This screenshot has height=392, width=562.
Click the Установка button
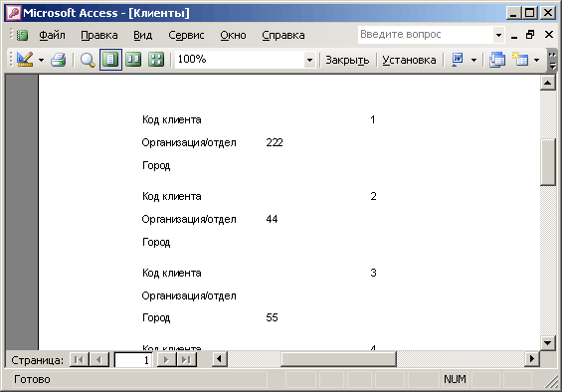[409, 60]
